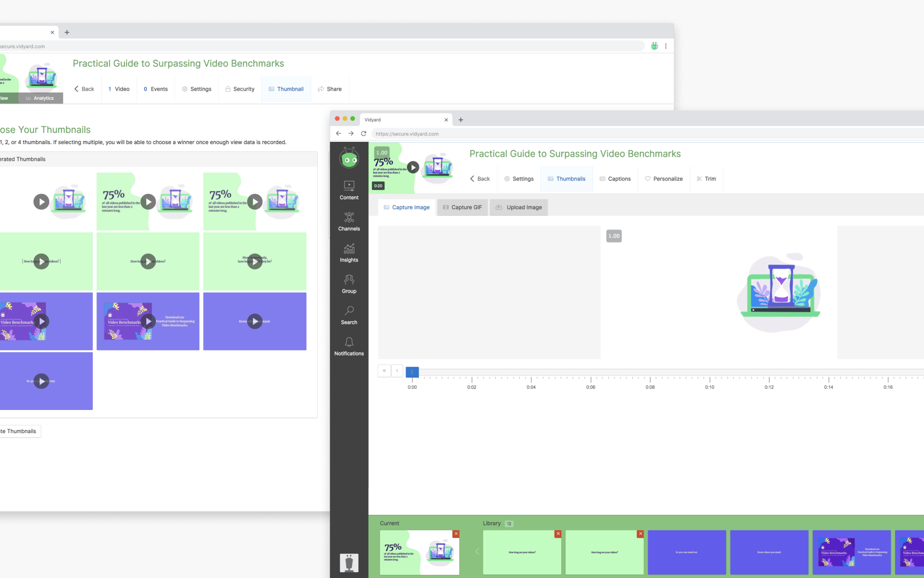The image size is (924, 578).
Task: Open Settings tab in back window
Action: point(197,89)
